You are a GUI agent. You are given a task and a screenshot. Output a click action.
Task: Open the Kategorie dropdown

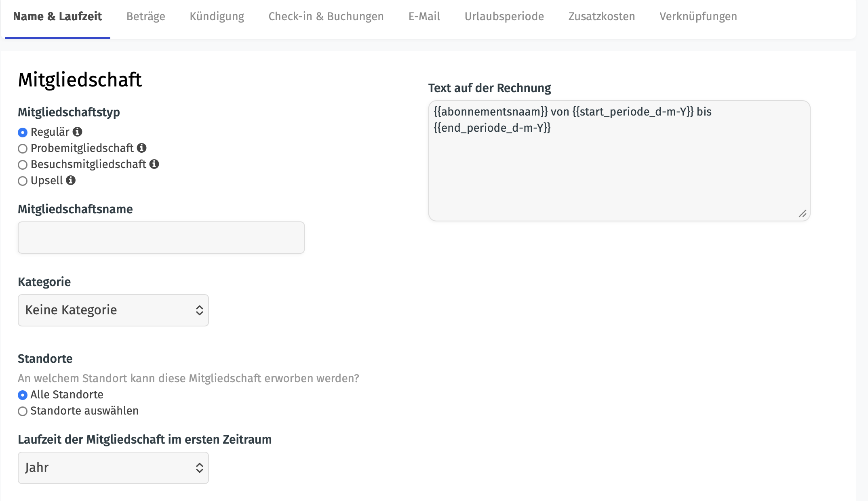point(113,310)
